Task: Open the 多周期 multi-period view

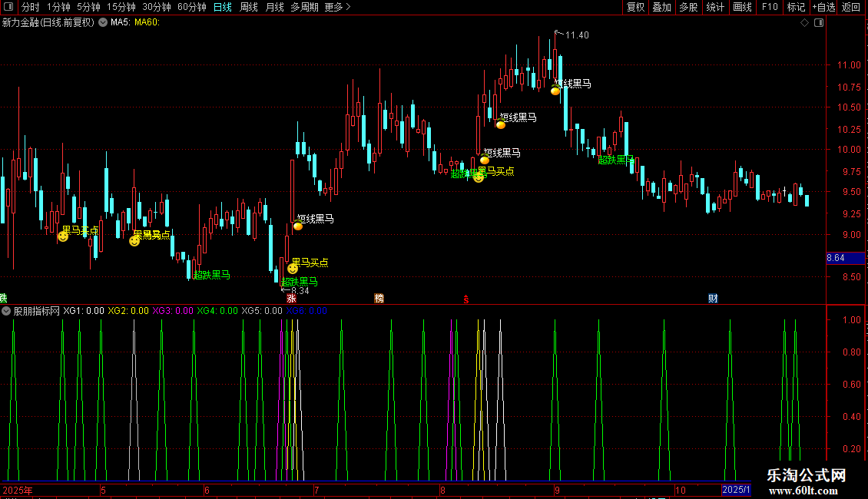Action: point(304,7)
